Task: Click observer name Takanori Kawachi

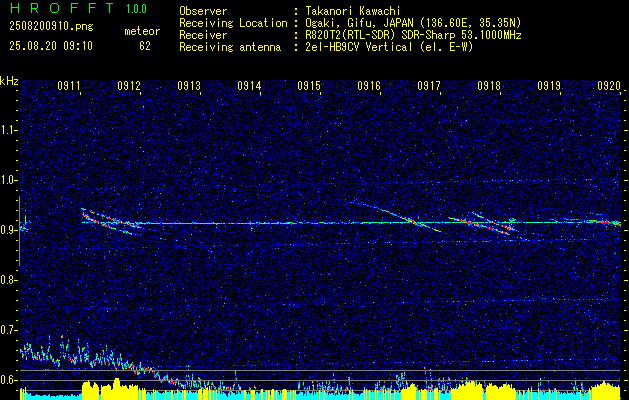Action: click(353, 11)
